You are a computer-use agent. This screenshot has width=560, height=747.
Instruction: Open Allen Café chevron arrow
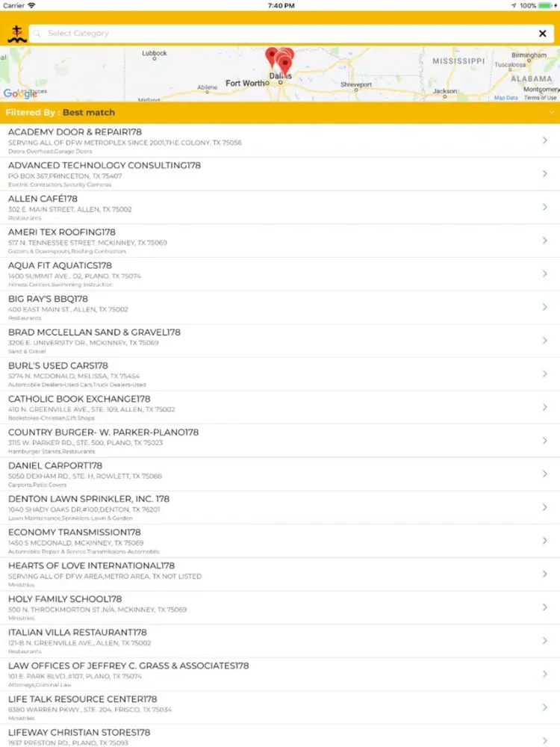click(x=545, y=207)
